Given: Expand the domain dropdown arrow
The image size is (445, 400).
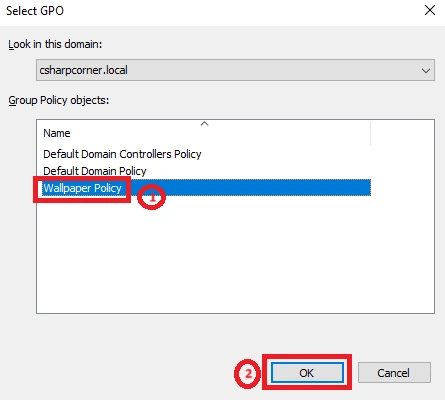Looking at the screenshot, I should 426,70.
